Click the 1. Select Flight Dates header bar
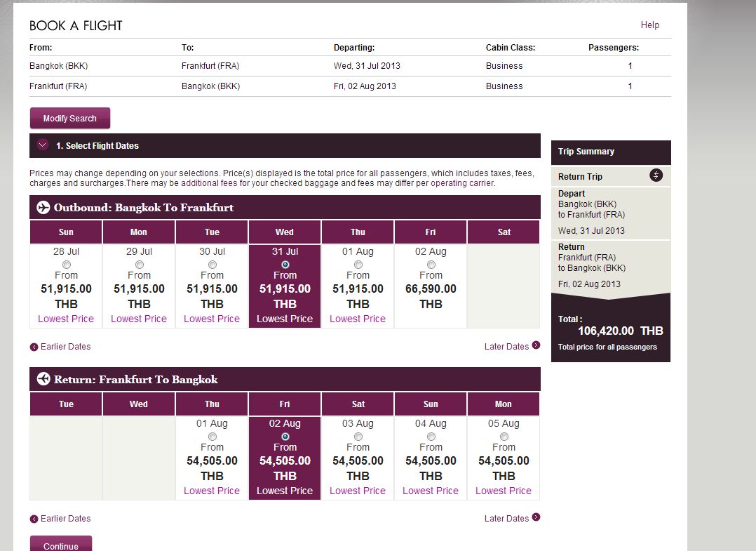Screen dimensions: 756x551 coord(285,146)
